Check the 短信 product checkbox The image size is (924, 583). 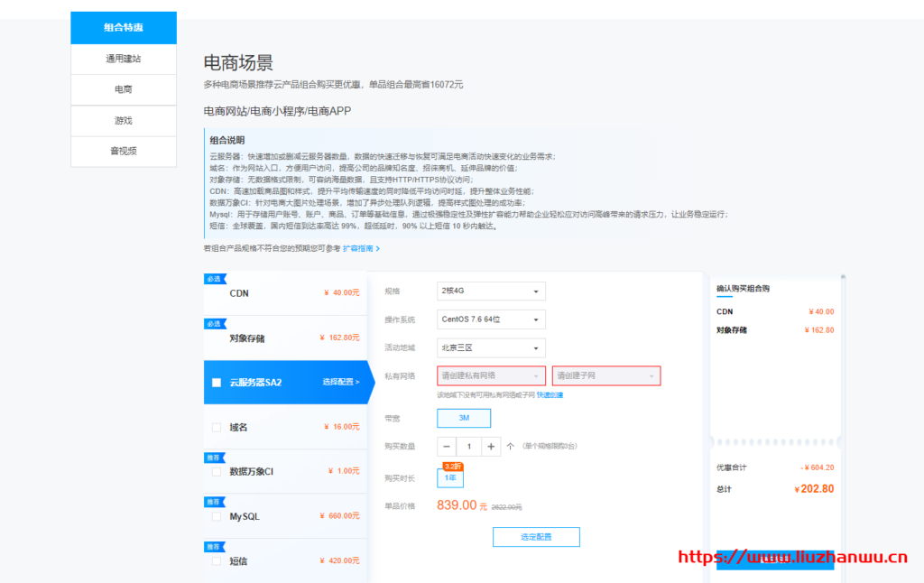click(x=215, y=560)
